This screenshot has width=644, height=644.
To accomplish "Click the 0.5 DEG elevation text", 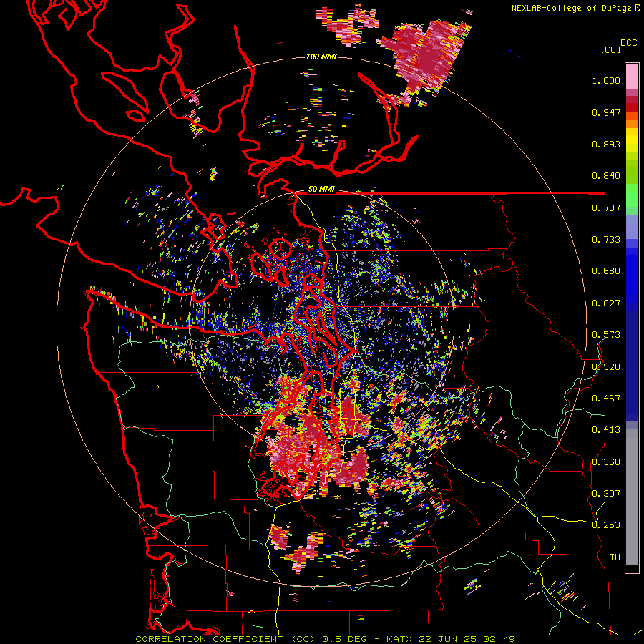I will click(x=344, y=639).
